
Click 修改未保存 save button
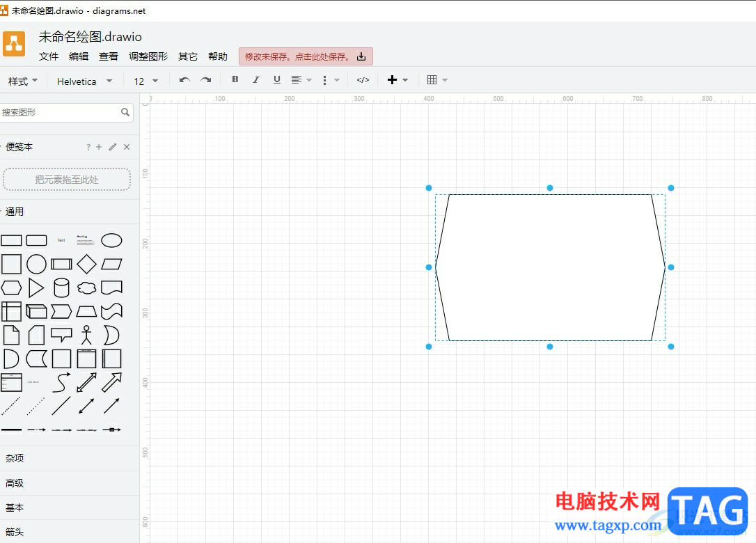306,56
